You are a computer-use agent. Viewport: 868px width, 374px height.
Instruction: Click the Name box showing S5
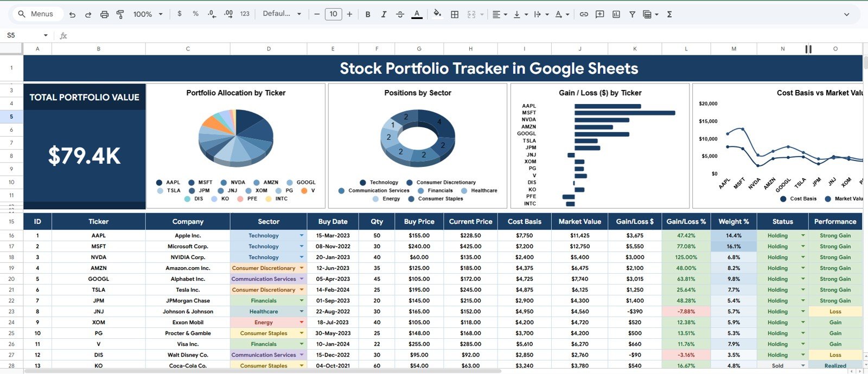point(22,35)
